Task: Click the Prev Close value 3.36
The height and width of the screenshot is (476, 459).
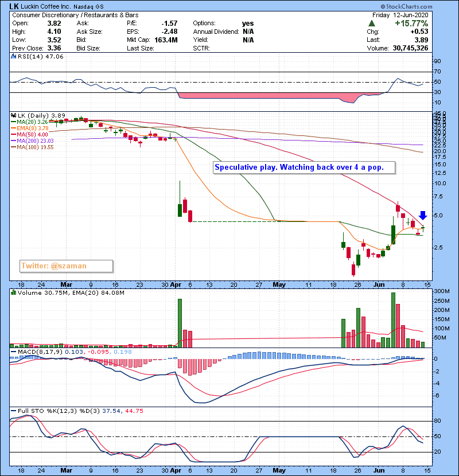Action: [x=54, y=48]
